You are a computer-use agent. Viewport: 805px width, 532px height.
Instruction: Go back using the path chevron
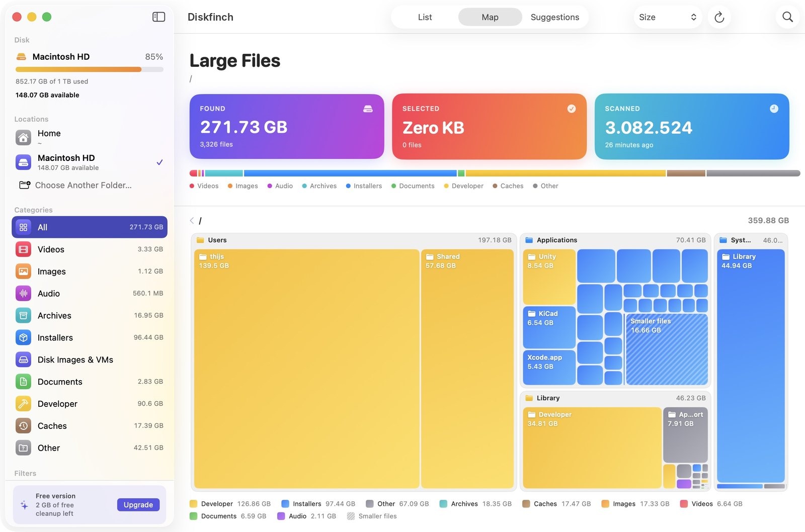192,221
